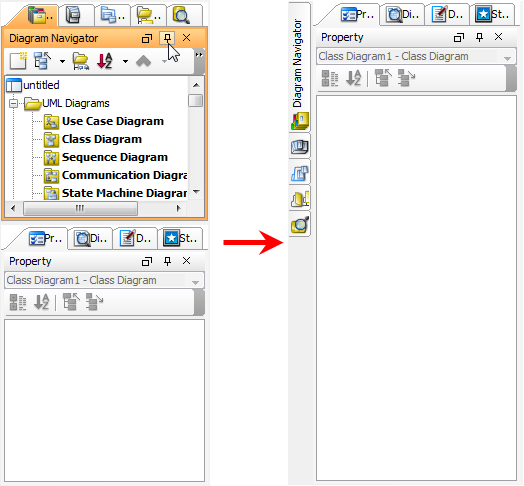Click the move up arrow icon
Image resolution: width=524 pixels, height=486 pixels.
[144, 61]
